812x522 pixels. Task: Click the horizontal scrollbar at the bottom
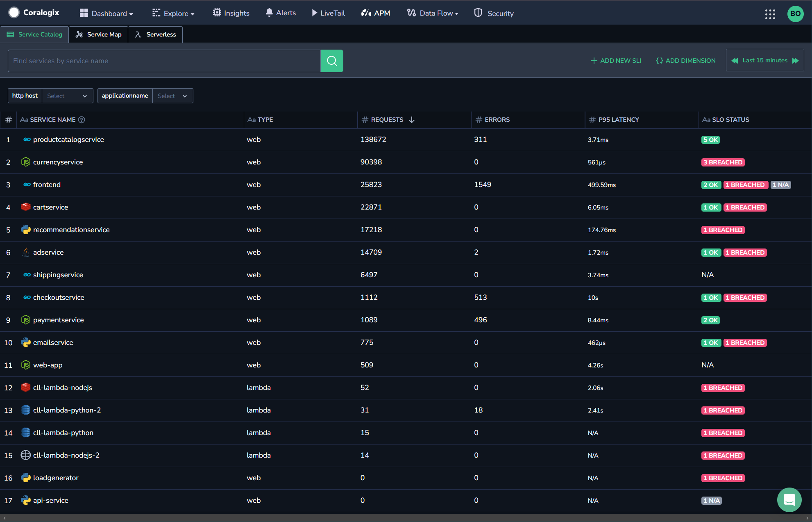pyautogui.click(x=406, y=518)
